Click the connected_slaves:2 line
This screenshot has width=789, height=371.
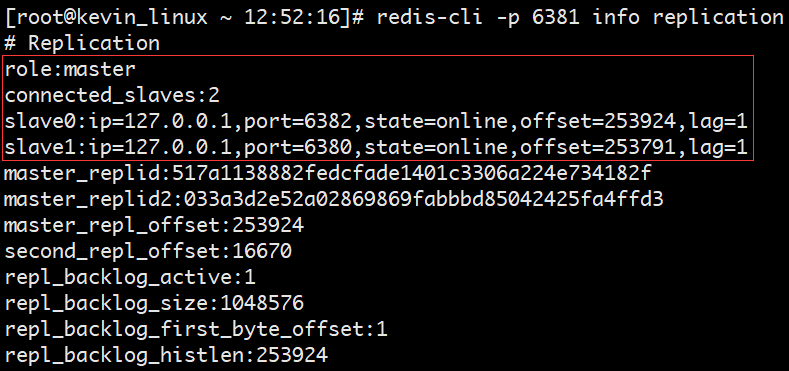(112, 96)
